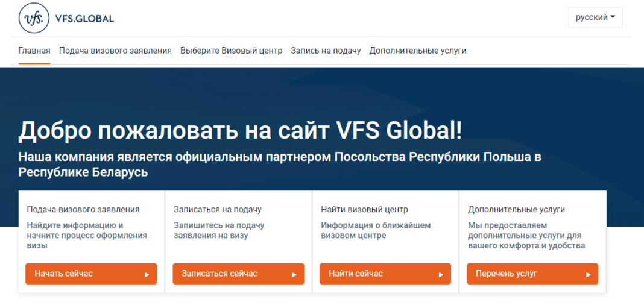Open Подача визового заявления in navigation bar
This screenshot has height=305, width=644.
[x=115, y=51]
